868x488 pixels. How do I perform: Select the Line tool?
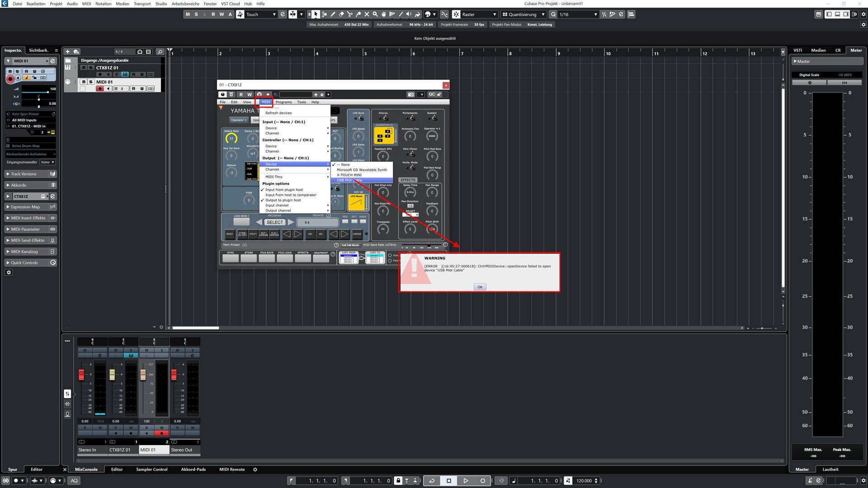point(401,14)
